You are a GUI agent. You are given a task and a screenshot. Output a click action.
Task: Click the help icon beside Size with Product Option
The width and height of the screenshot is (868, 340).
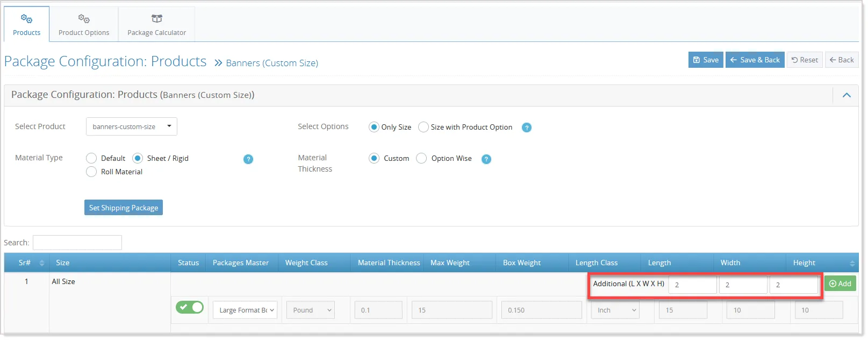527,127
